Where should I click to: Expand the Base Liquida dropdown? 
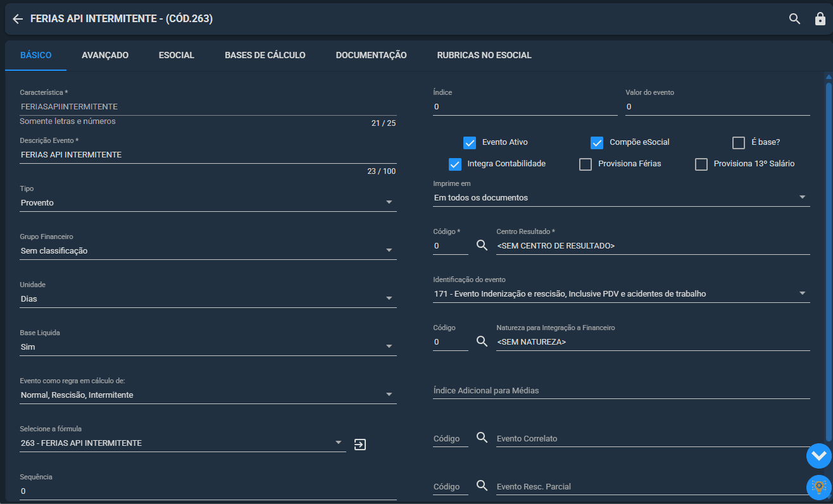click(x=208, y=347)
